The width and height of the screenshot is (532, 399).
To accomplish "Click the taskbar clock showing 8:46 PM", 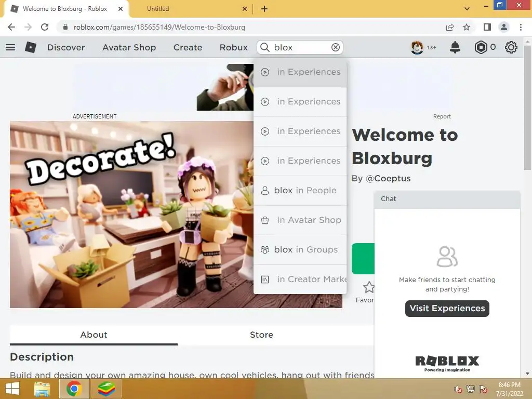I will pyautogui.click(x=509, y=389).
